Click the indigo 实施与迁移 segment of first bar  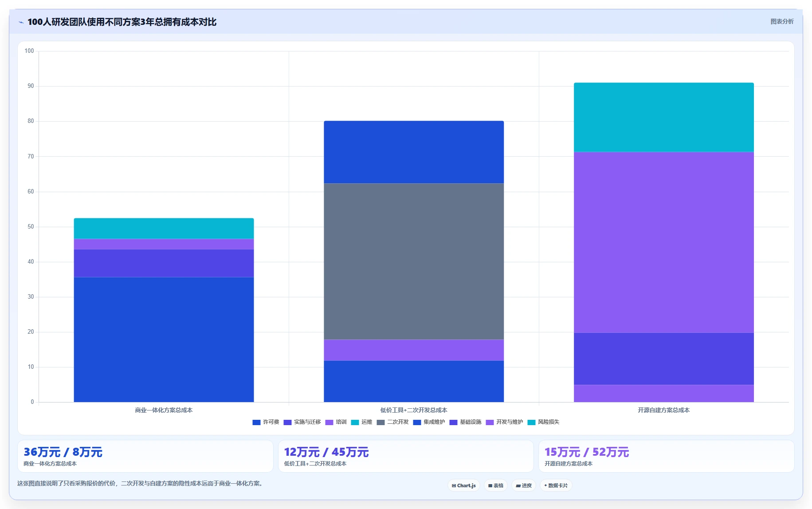164,263
